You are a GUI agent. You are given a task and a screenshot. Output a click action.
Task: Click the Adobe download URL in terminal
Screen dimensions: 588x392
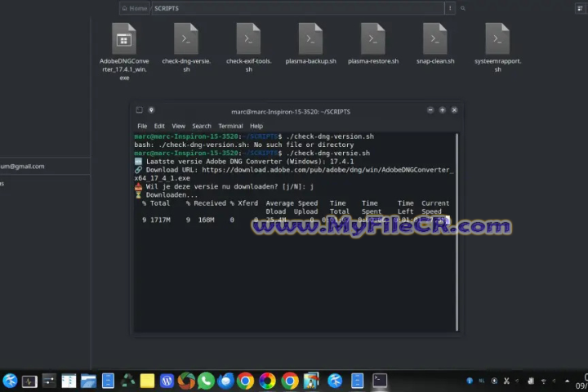click(x=294, y=174)
